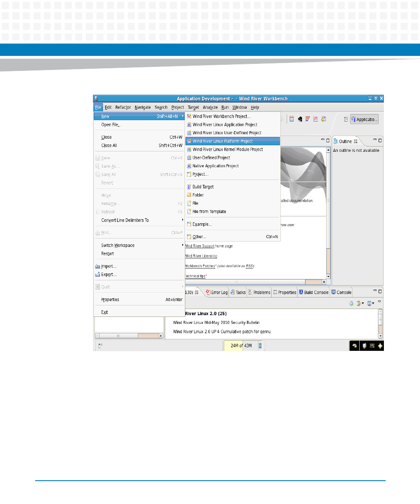Screen dimensions: 420x504
Task: Click the Outline tab icon
Action: click(336, 141)
